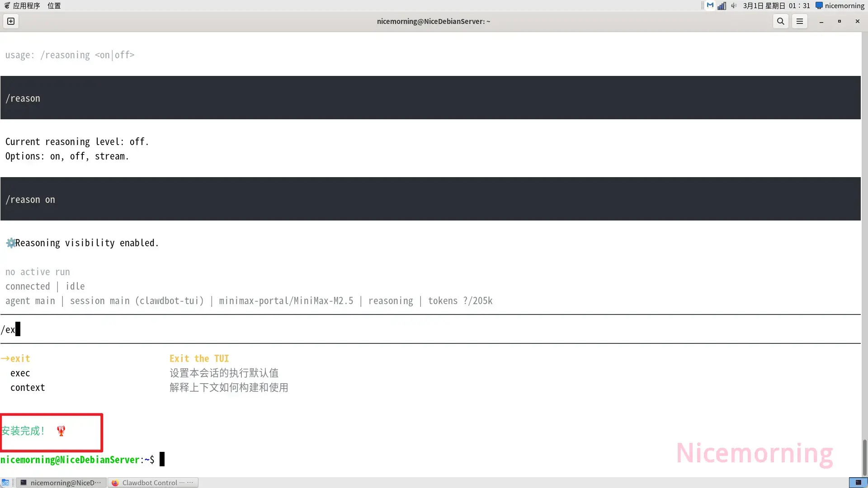Screen dimensions: 868x488
Task: Open the terminal search tool
Action: click(780, 21)
